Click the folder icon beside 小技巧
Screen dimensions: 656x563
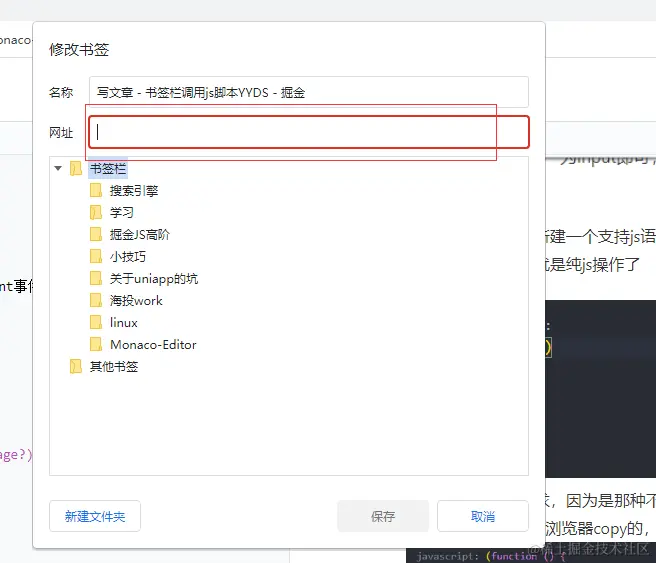point(96,256)
